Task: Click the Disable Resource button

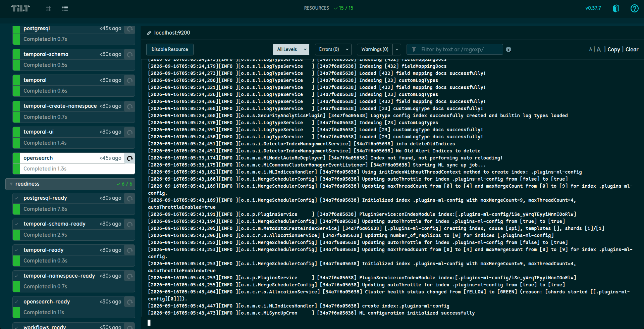Action: tap(170, 49)
